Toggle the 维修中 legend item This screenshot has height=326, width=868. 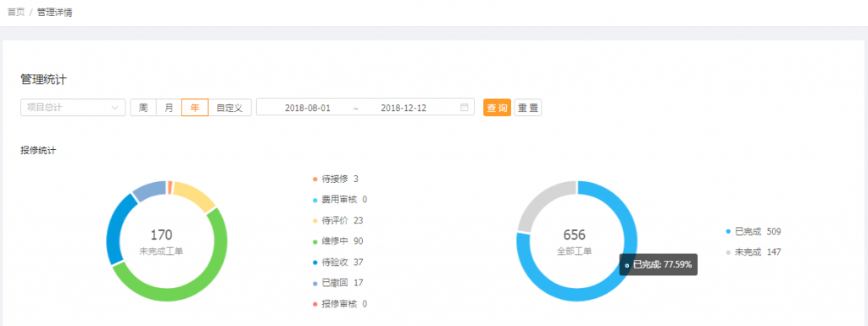click(x=337, y=241)
